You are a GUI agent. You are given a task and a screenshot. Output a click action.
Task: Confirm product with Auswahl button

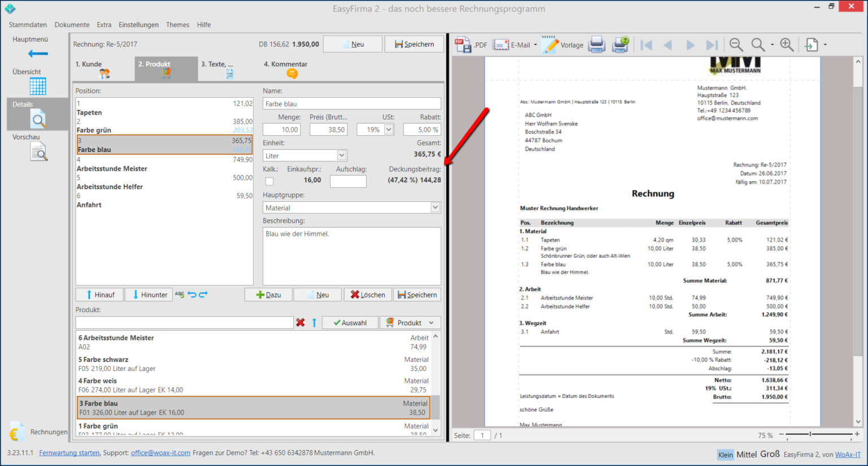coord(350,323)
